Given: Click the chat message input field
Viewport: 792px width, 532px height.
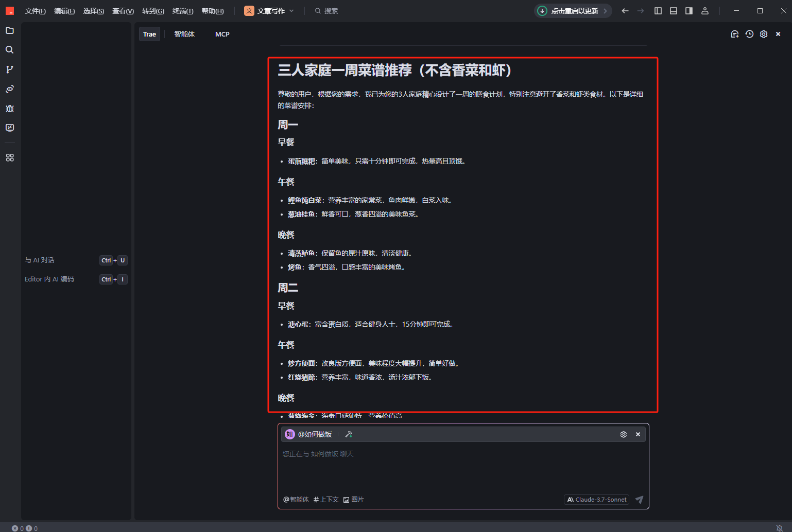Looking at the screenshot, I should coord(462,468).
